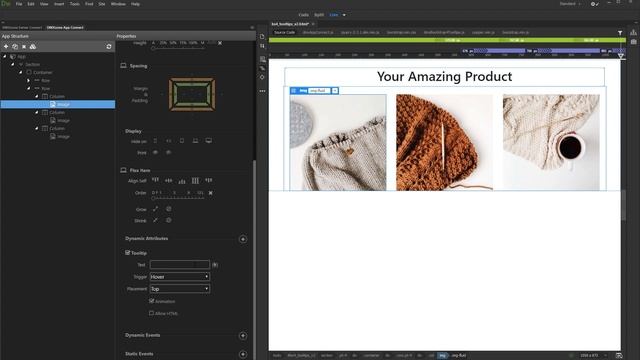Click the stretch Align Self icon with tall bars

tap(196, 180)
